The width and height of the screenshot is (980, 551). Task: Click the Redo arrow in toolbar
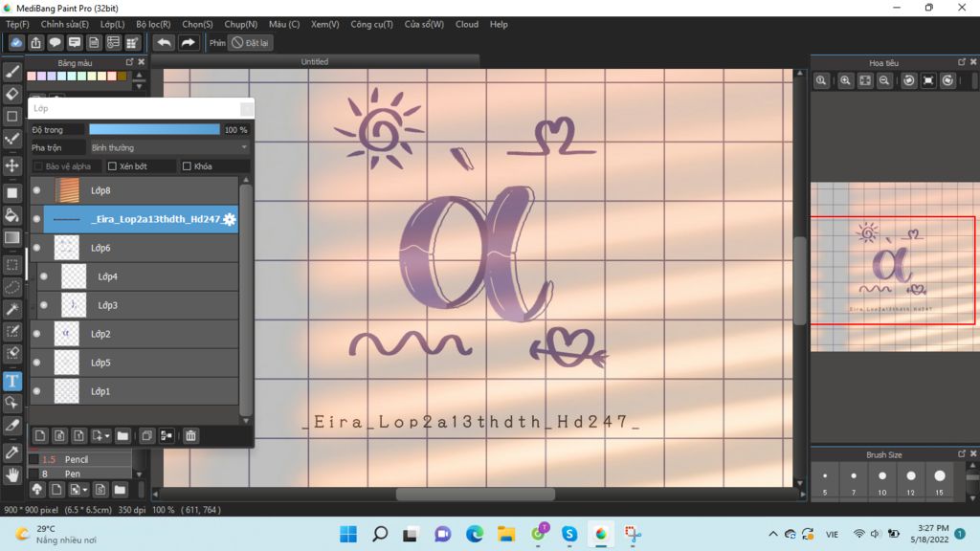point(188,42)
